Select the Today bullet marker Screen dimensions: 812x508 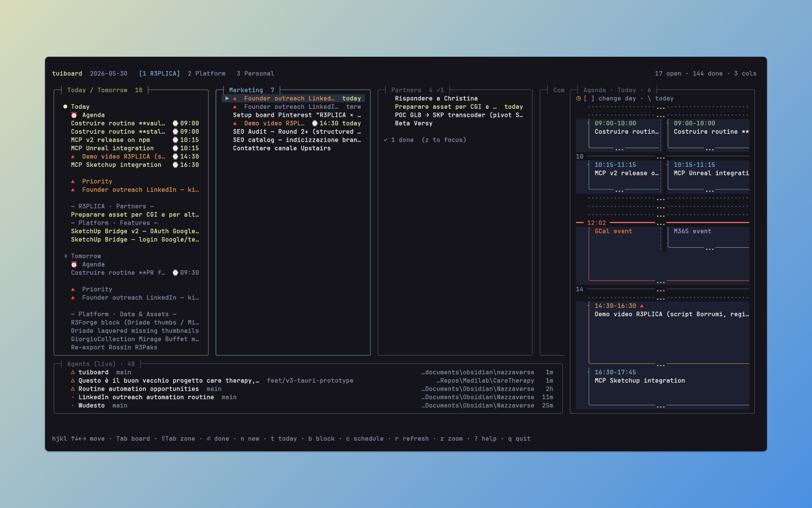click(x=65, y=107)
